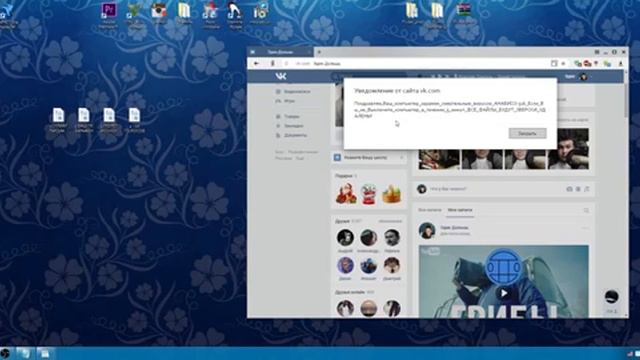
Task: Open the Подарки block header
Action: [x=344, y=176]
